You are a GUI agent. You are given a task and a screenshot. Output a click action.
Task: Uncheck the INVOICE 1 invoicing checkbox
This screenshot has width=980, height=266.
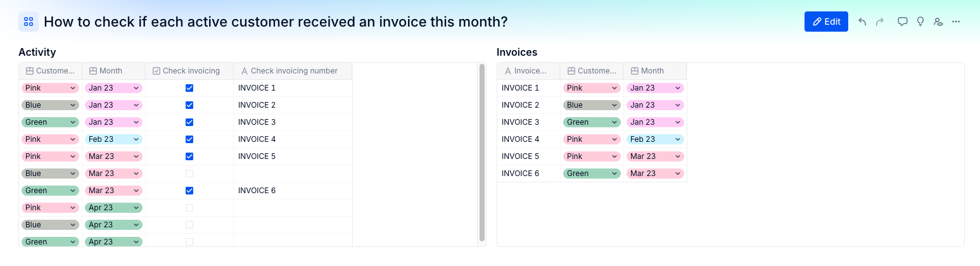189,88
